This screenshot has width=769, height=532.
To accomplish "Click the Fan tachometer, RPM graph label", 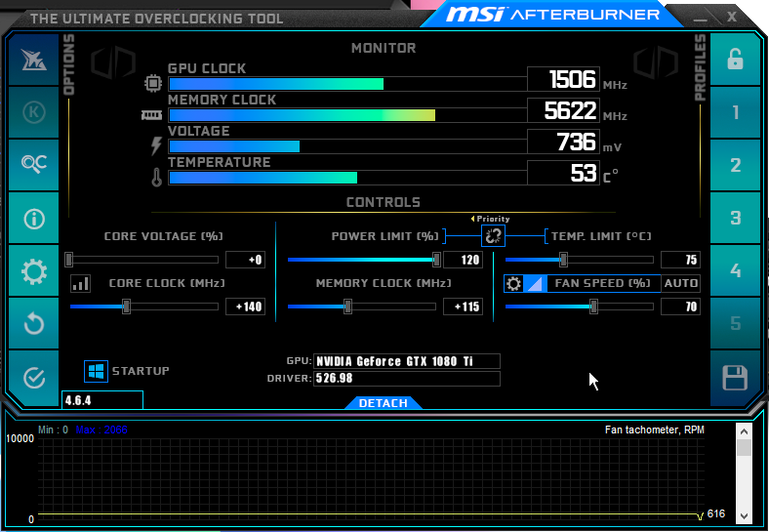I will point(654,430).
